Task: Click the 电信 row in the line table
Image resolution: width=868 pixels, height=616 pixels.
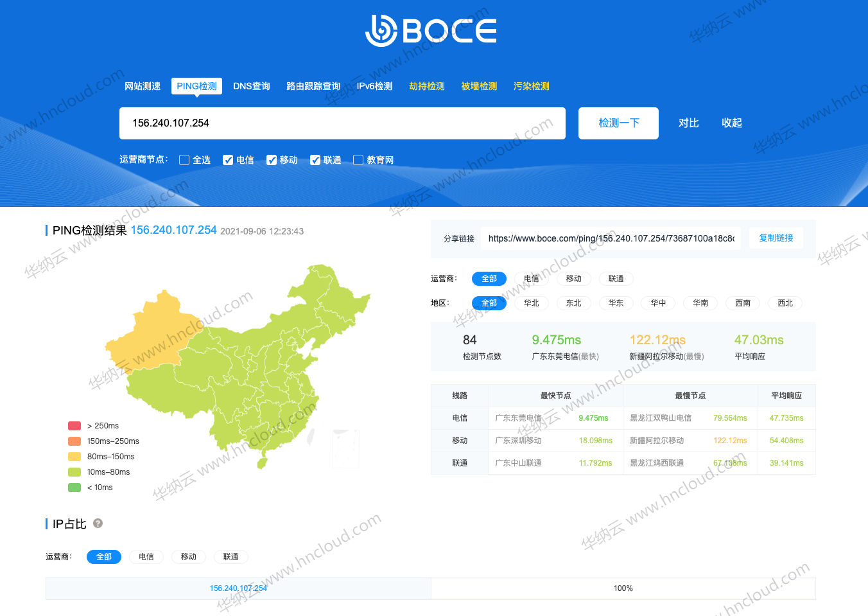Action: tap(623, 418)
